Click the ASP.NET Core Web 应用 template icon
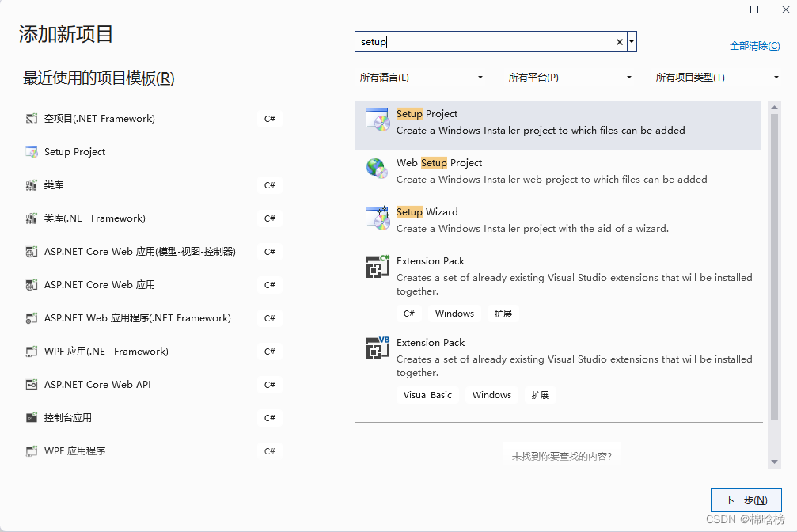Viewport: 797px width, 532px height. click(32, 285)
